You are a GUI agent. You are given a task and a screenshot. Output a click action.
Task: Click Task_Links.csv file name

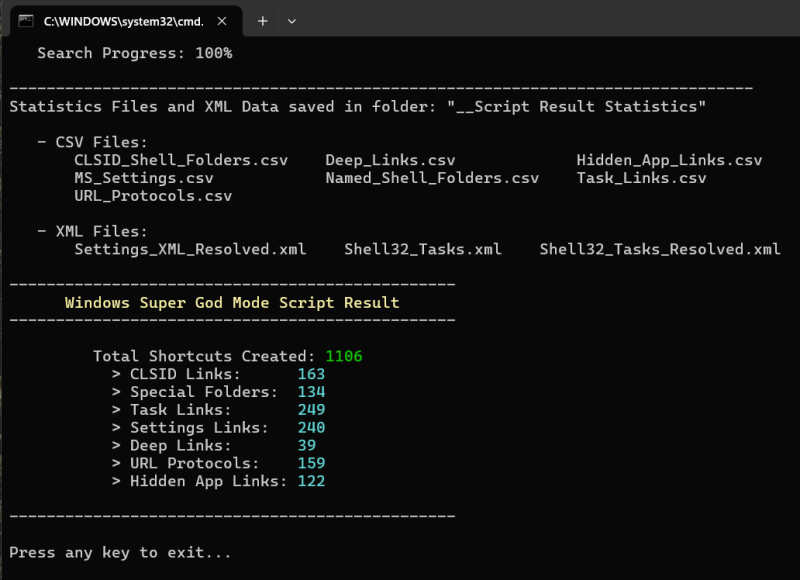click(641, 178)
